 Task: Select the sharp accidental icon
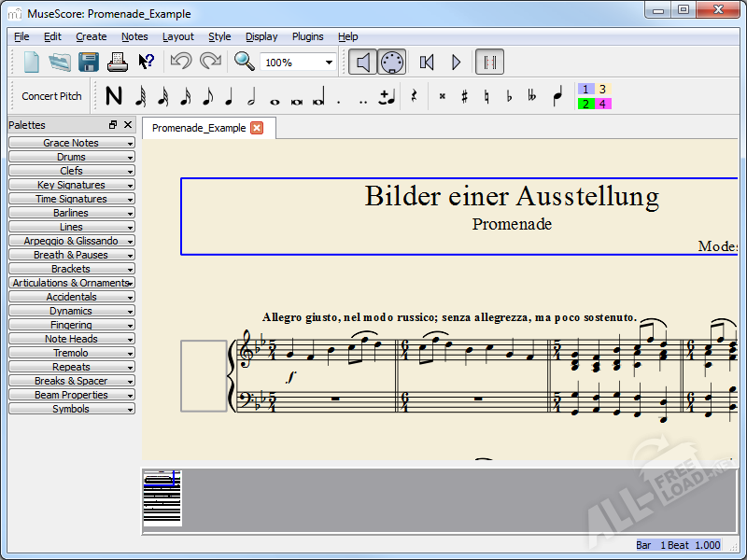click(x=464, y=96)
